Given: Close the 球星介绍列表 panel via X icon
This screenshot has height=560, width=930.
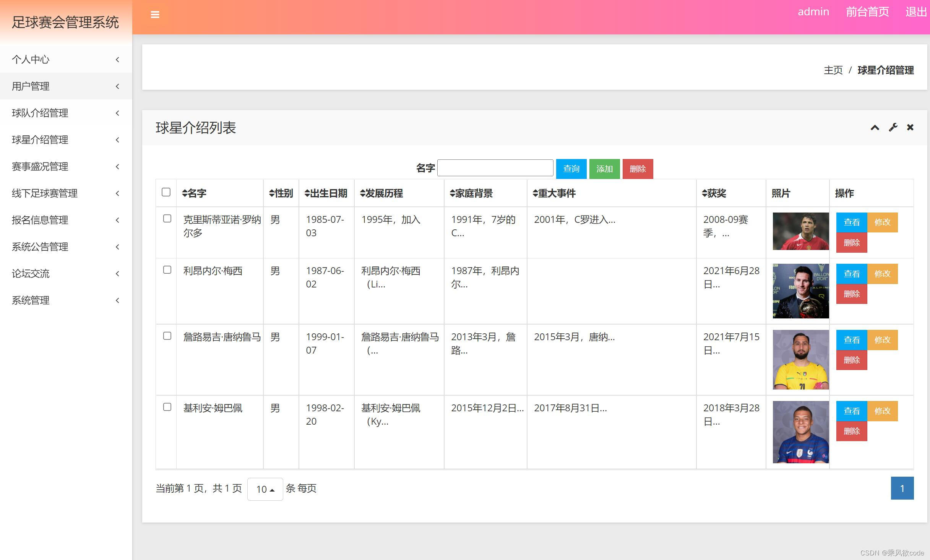Looking at the screenshot, I should 910,127.
